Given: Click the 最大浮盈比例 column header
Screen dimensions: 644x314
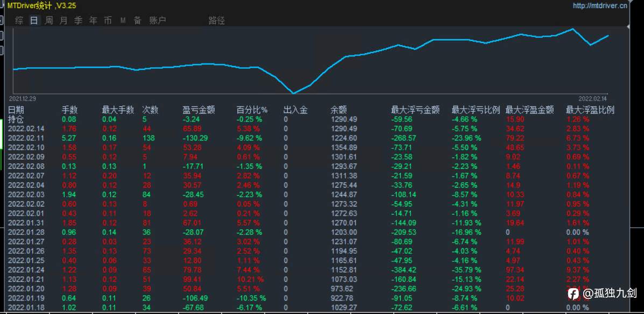Looking at the screenshot, I should pos(590,110).
